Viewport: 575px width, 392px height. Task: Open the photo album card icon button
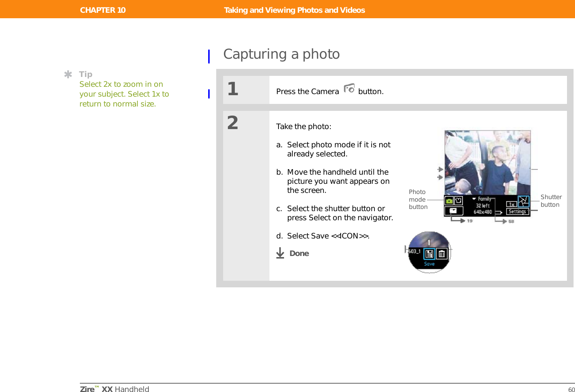[x=453, y=211]
